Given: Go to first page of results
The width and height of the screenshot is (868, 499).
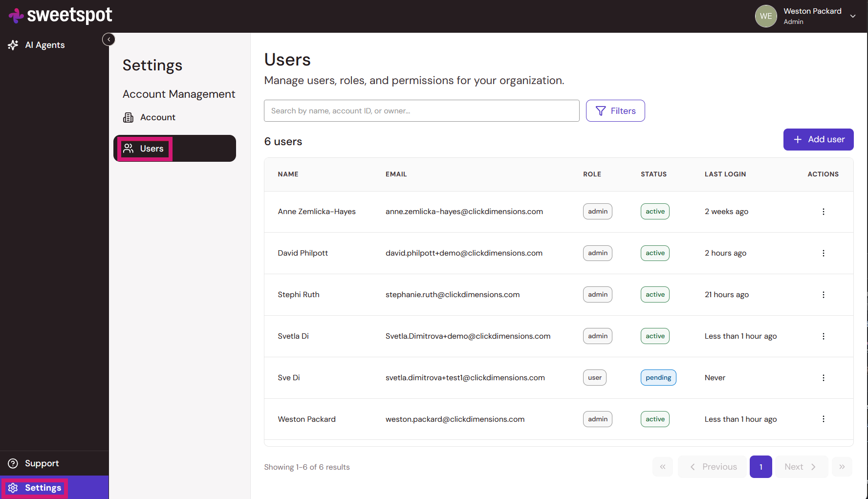Looking at the screenshot, I should coord(663,467).
